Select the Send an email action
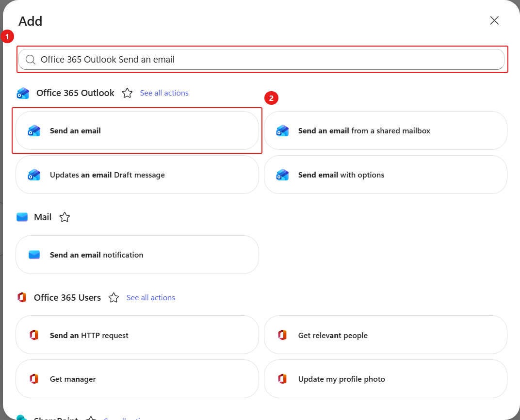The width and height of the screenshot is (520, 420). tap(137, 130)
